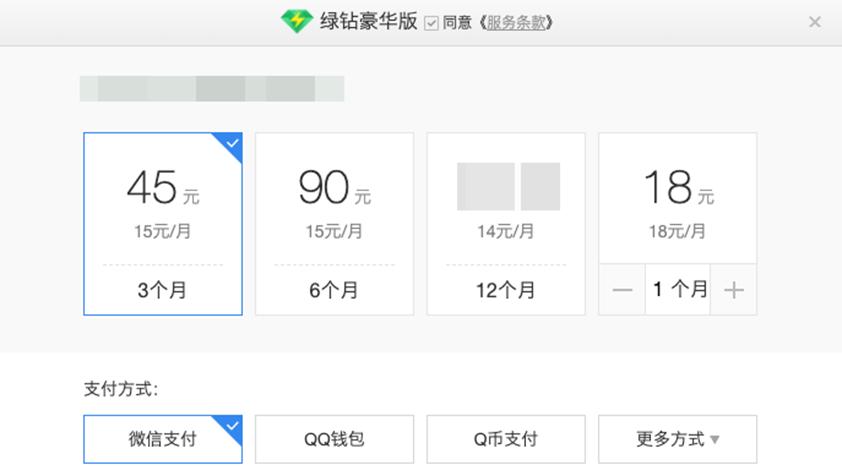Image resolution: width=842 pixels, height=476 pixels.
Task: Click the 支付方式: label
Action: coord(121,388)
